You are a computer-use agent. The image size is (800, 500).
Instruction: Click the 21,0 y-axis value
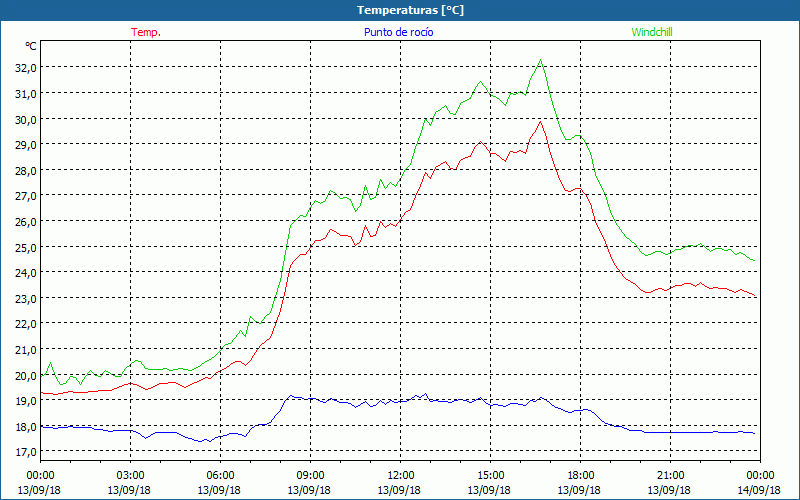pos(25,350)
